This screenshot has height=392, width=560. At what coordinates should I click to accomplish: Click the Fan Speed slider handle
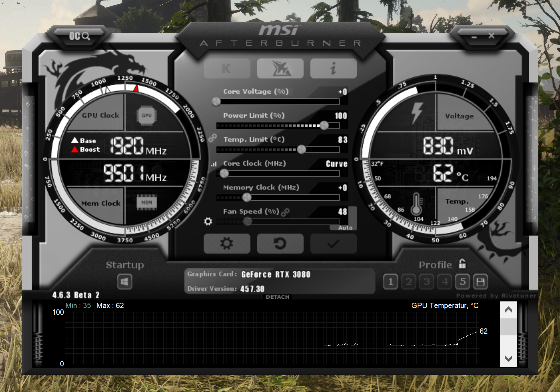247,221
